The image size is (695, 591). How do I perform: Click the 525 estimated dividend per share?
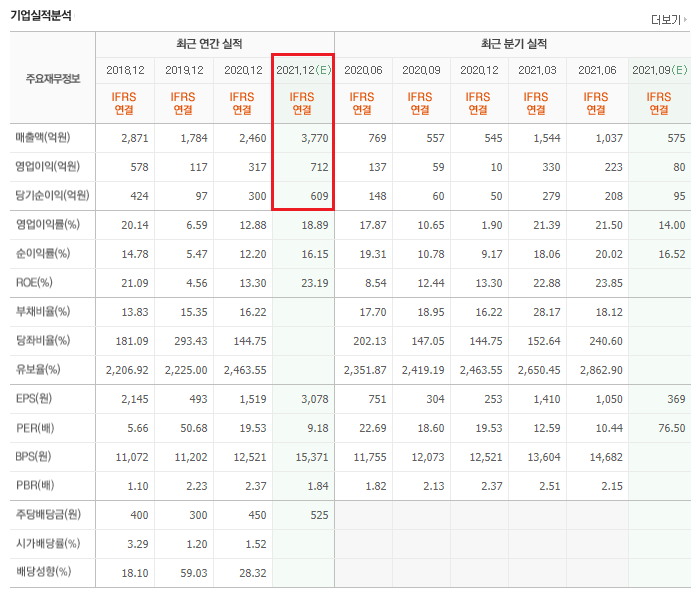click(x=319, y=515)
